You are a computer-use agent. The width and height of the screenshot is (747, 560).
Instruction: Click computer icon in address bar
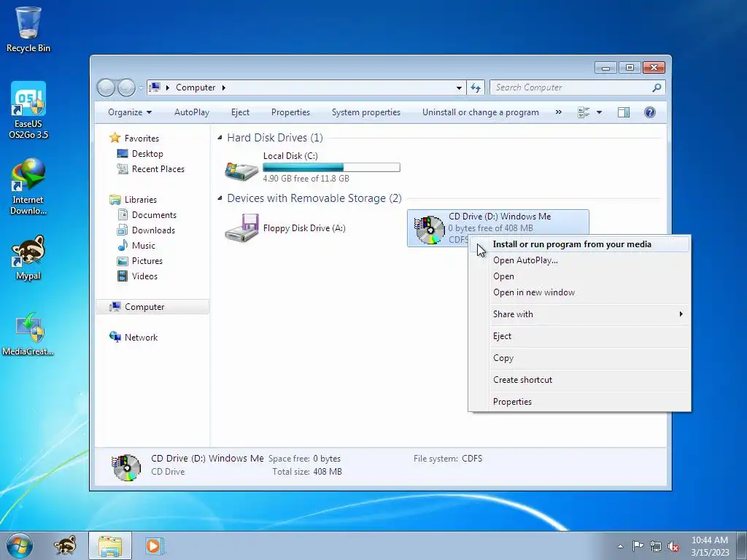[155, 87]
